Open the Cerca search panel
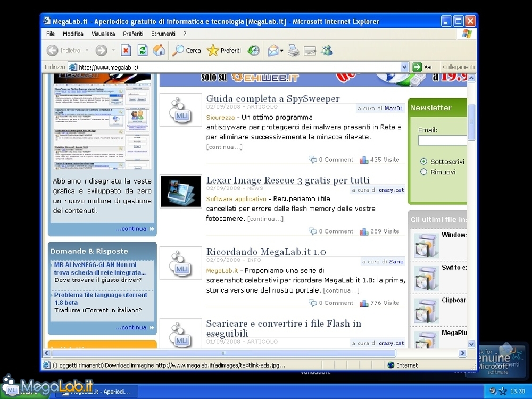This screenshot has height=399, width=532. pos(187,51)
